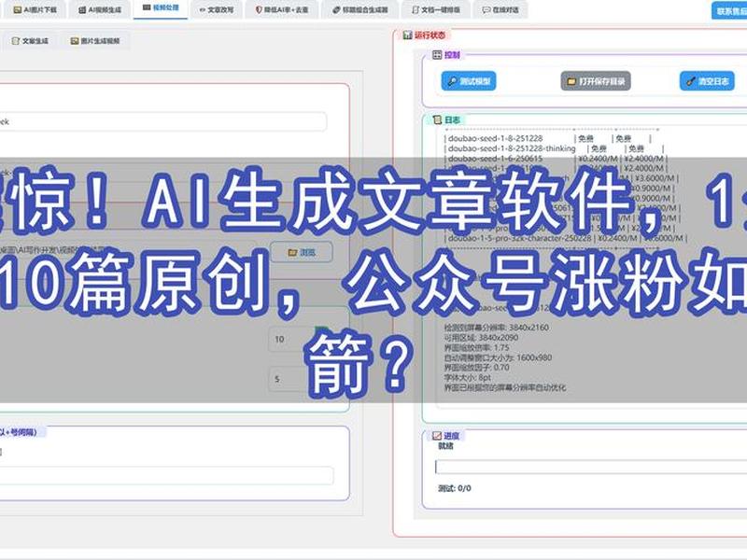
Task: Click the 日志 scroll icon
Action: point(437,119)
